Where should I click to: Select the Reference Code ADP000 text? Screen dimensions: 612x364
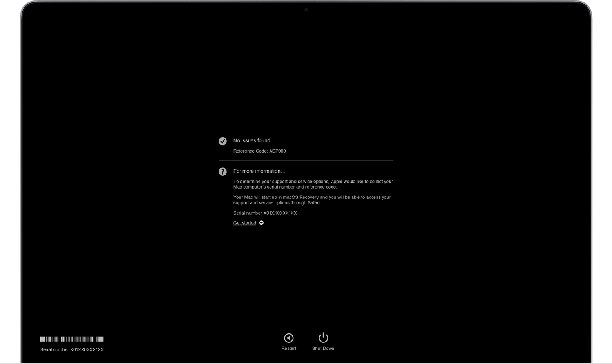[259, 151]
